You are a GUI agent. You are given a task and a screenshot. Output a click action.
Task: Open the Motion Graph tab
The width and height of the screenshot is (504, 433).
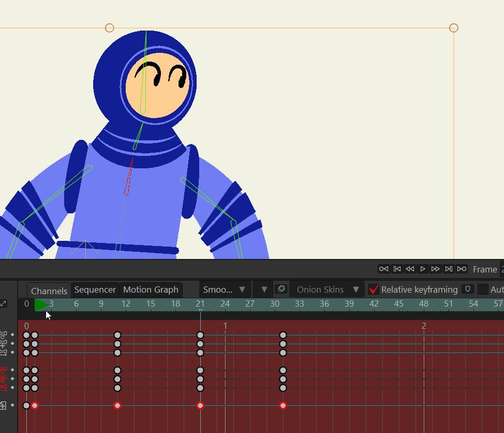151,290
